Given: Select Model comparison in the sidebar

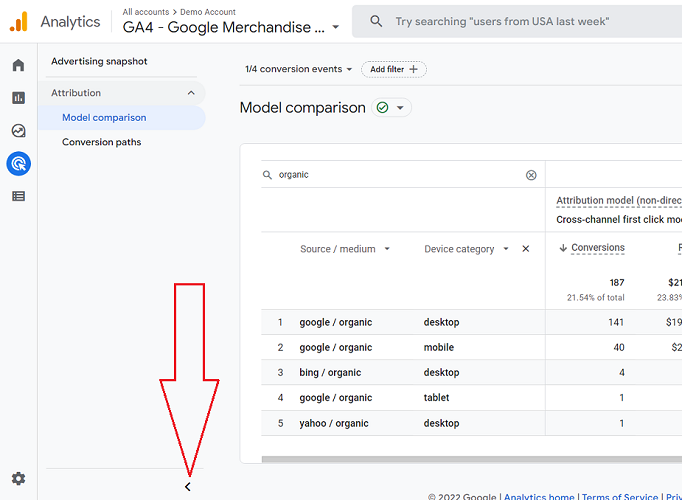Looking at the screenshot, I should click(121, 117).
